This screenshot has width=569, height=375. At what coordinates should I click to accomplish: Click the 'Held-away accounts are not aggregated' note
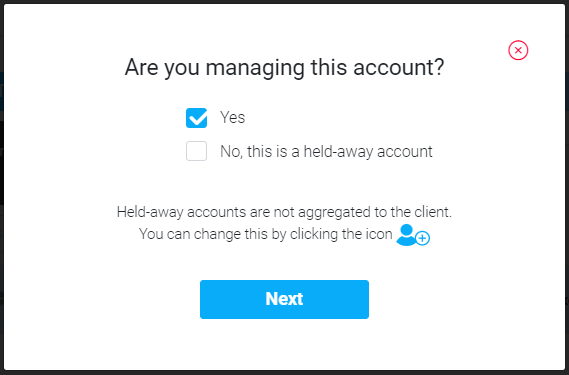pyautogui.click(x=284, y=212)
